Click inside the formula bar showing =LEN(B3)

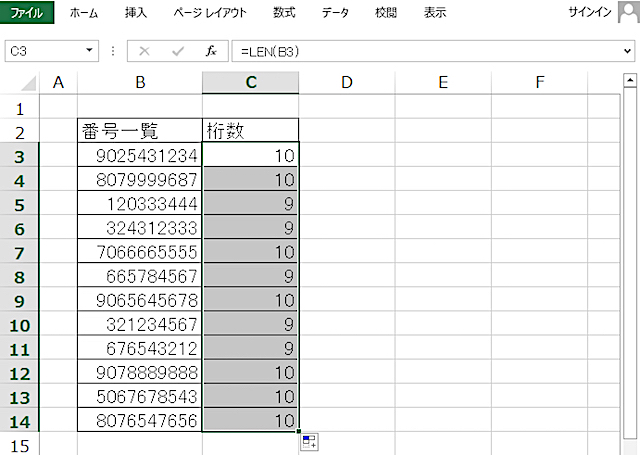pos(420,50)
